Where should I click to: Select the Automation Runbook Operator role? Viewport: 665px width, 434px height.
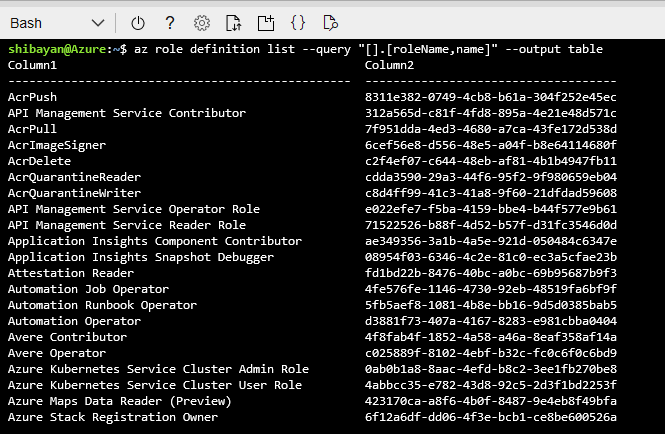click(x=102, y=305)
